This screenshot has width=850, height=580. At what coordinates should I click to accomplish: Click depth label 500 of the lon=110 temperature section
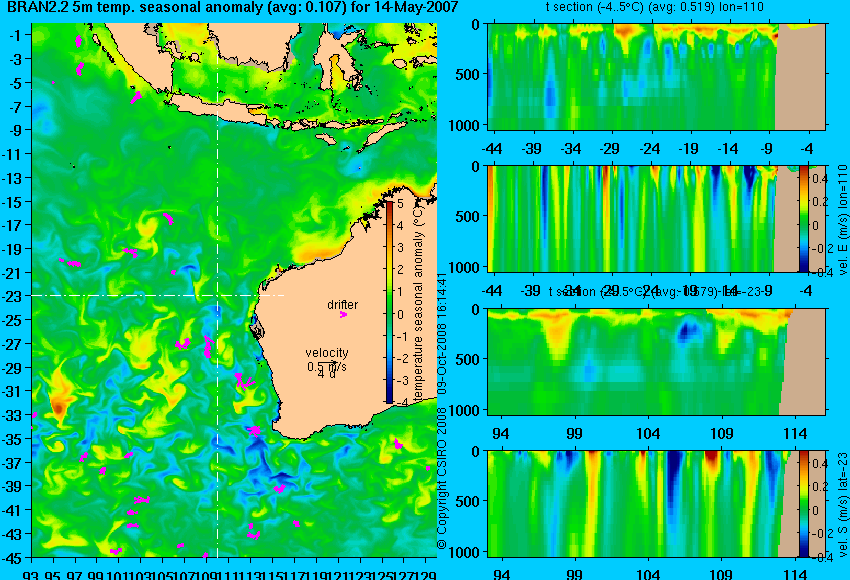click(468, 74)
